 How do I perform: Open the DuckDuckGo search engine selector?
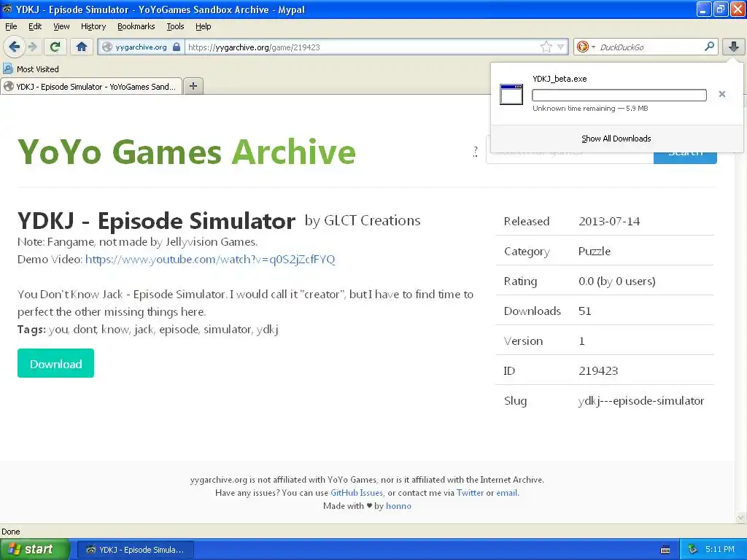(x=586, y=47)
